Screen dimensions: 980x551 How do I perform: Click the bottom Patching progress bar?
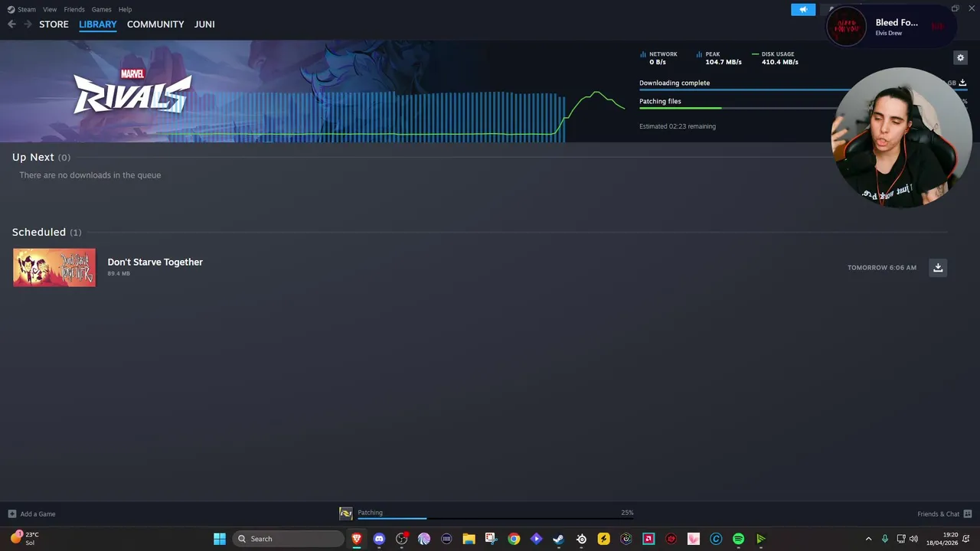click(x=495, y=518)
